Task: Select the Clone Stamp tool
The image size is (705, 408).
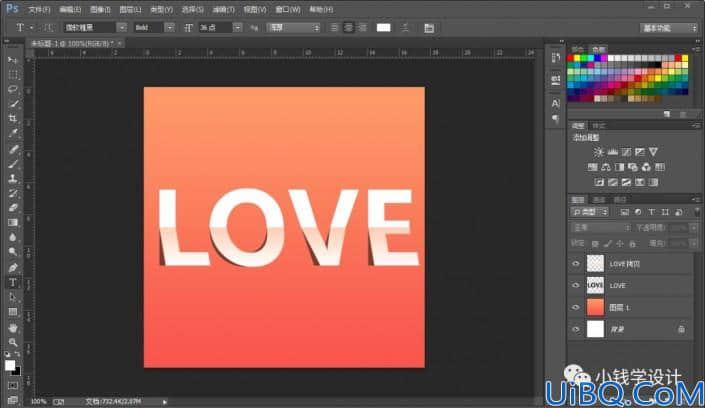Action: tap(13, 179)
